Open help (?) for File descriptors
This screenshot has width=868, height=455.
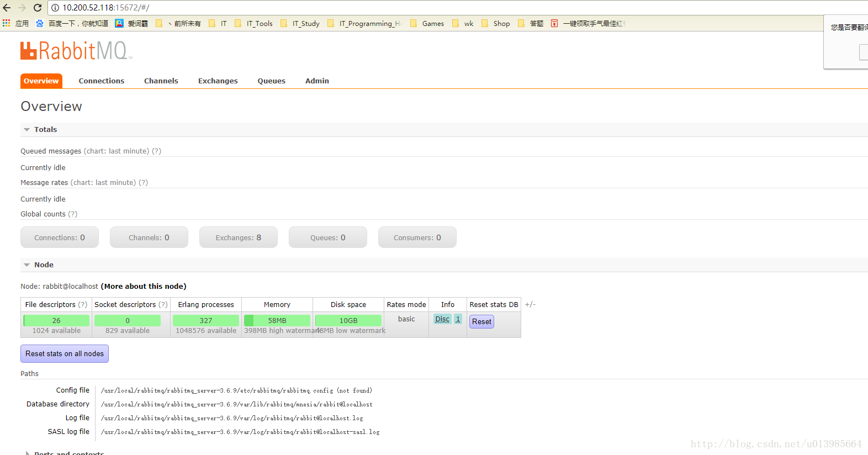(x=83, y=304)
